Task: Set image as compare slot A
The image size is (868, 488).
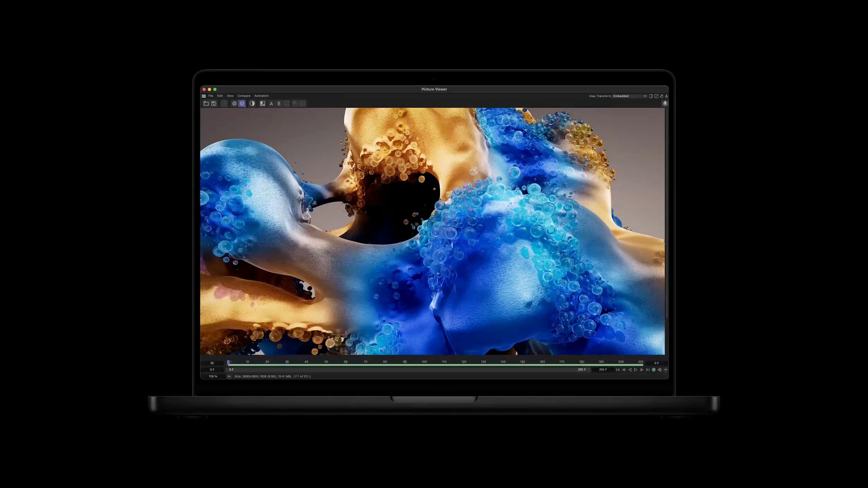Action: 271,103
